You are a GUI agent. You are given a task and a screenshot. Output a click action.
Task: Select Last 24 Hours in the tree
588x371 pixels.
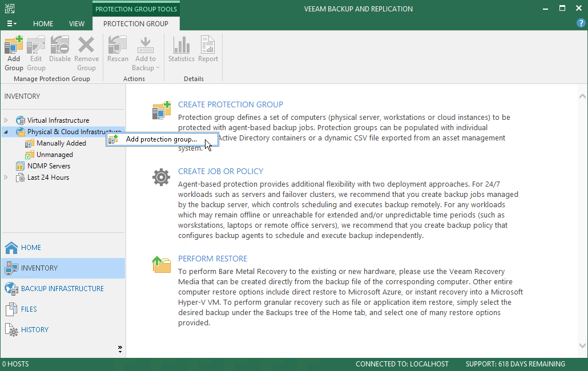[x=48, y=178]
